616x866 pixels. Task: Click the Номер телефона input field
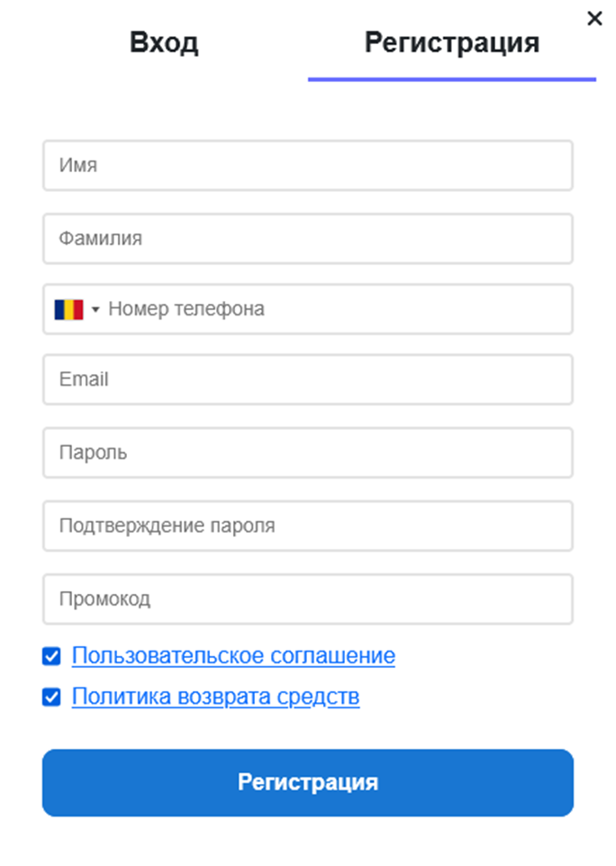point(338,309)
